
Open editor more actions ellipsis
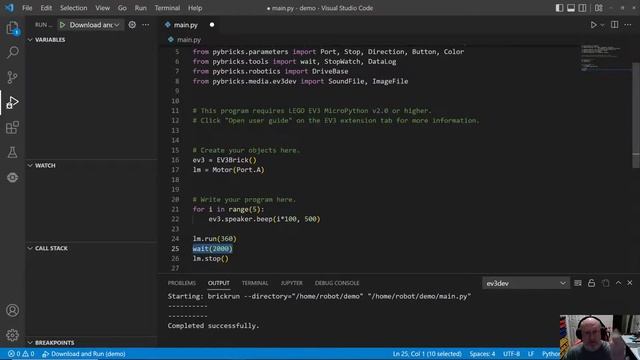(628, 25)
